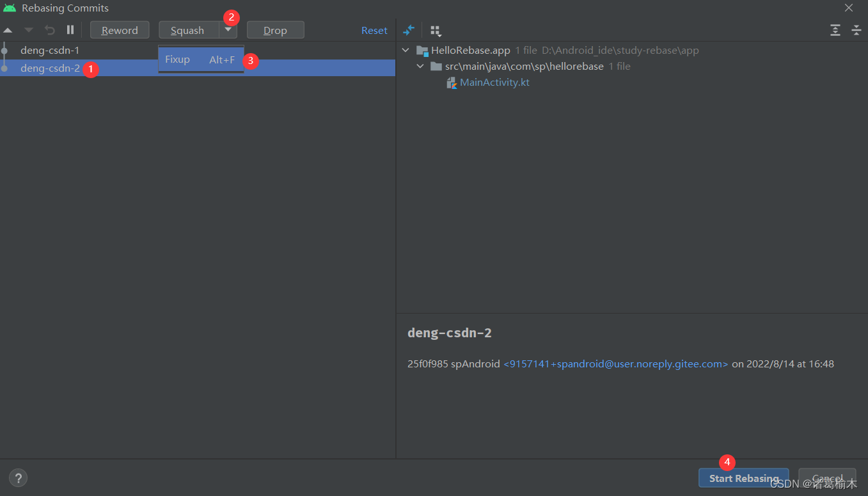The image size is (868, 496).
Task: Collapse the HelloRebase.app node
Action: [x=406, y=50]
